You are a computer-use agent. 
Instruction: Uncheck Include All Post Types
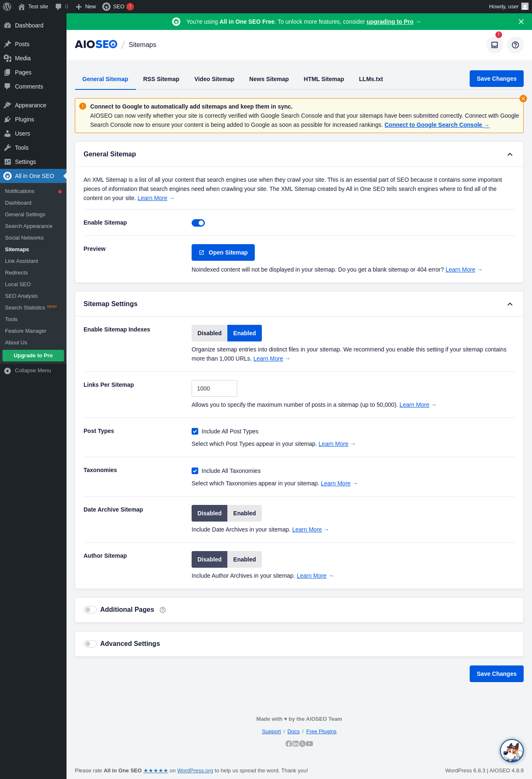195,431
